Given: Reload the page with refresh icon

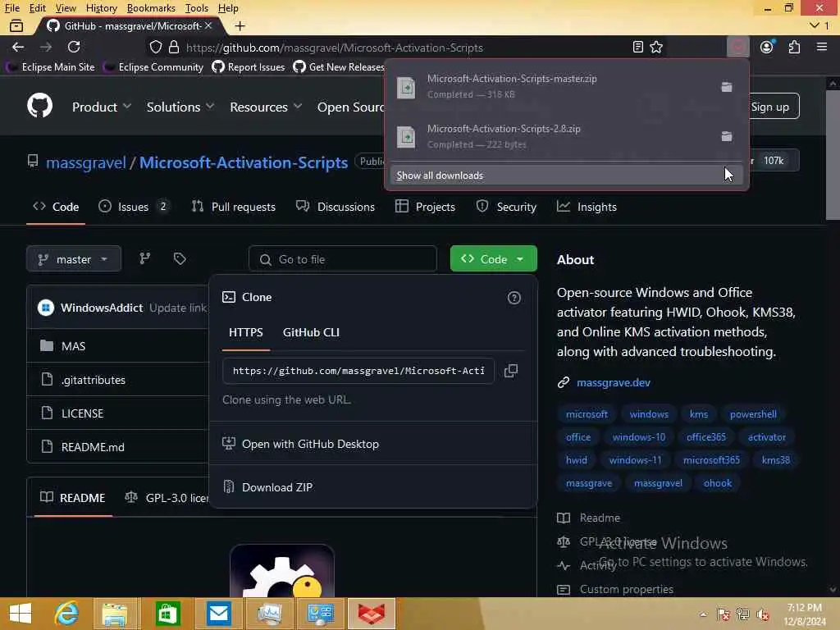Looking at the screenshot, I should coord(74,47).
